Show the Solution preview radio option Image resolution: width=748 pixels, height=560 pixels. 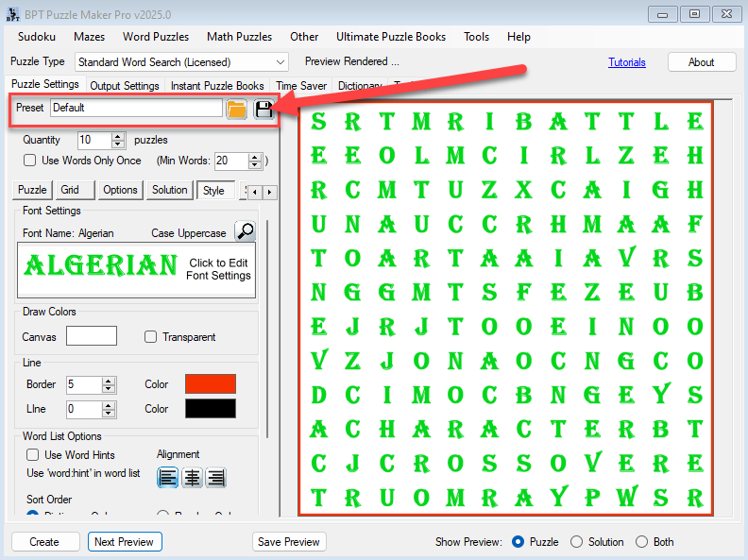[577, 542]
